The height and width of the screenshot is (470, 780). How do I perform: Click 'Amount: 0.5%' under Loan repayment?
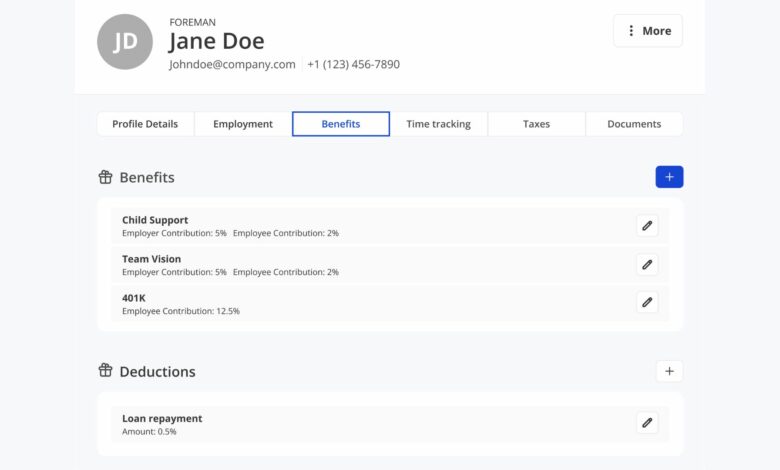pos(149,432)
